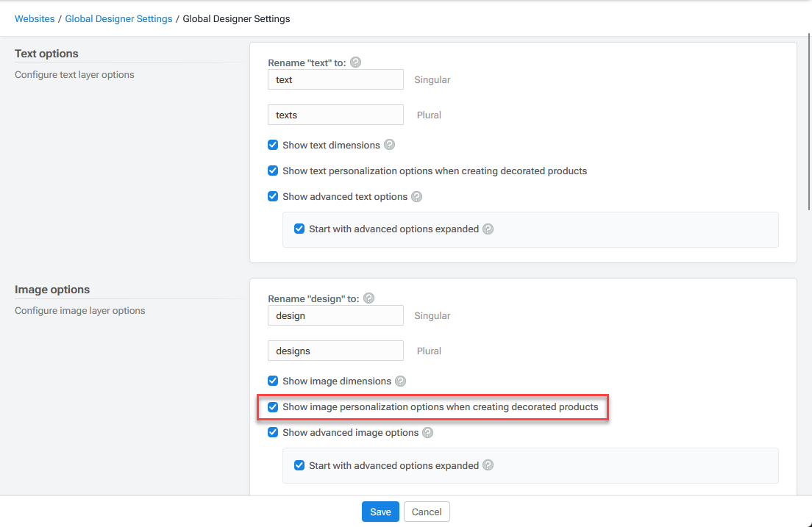Open help icon beside Rename "text" to
812x527 pixels.
pyautogui.click(x=355, y=62)
